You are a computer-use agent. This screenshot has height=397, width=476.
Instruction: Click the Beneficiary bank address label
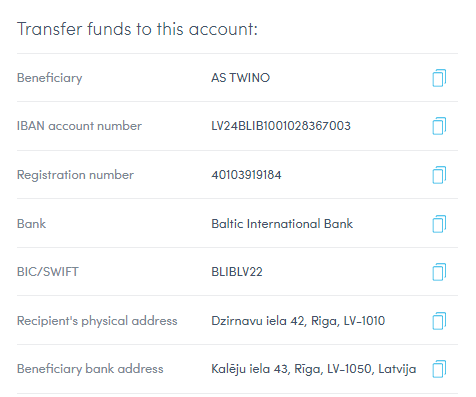(90, 369)
